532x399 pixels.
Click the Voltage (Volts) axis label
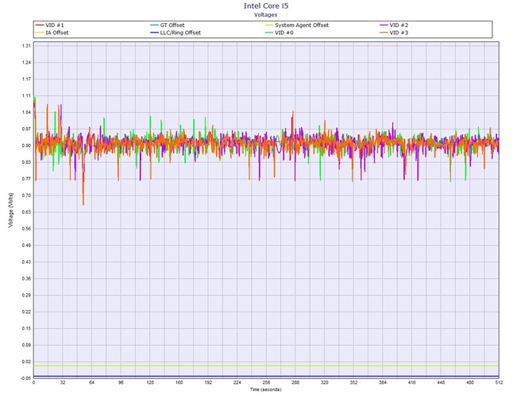point(11,210)
